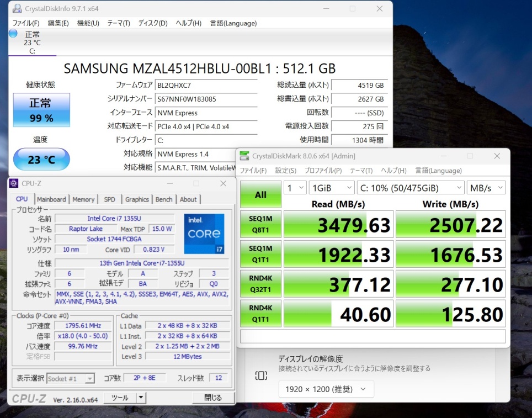The image size is (532, 418).
Task: Run the RND4K Q32T1 benchmark
Action: pyautogui.click(x=260, y=283)
